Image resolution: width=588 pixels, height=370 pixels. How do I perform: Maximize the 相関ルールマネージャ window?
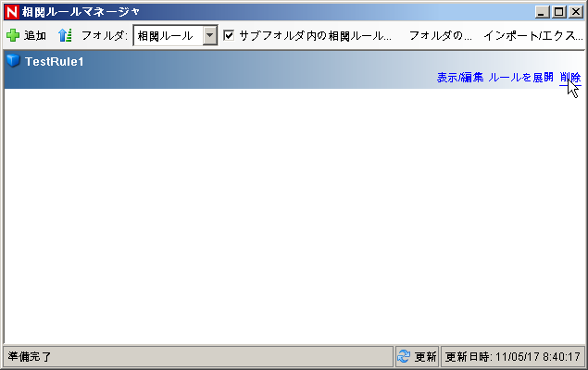pyautogui.click(x=558, y=12)
